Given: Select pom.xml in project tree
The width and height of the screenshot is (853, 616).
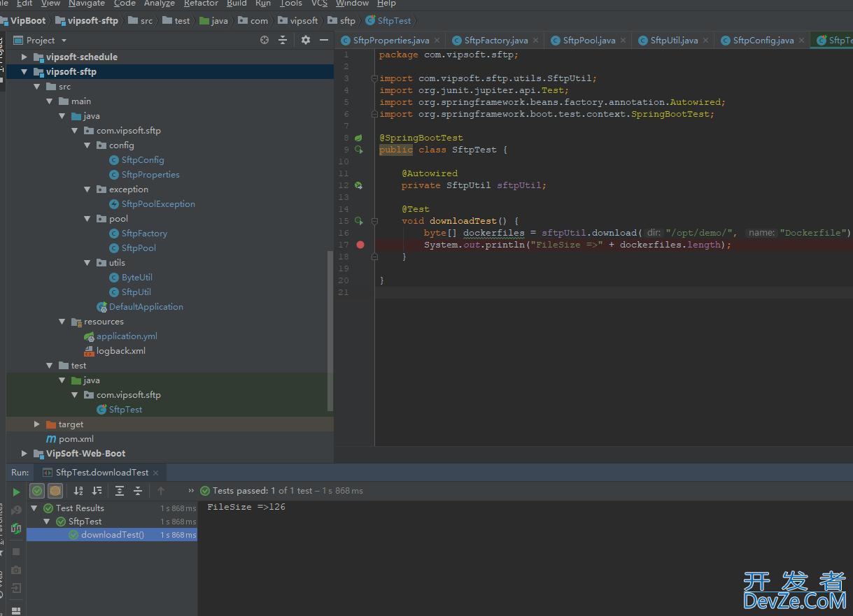Looking at the screenshot, I should [x=76, y=439].
